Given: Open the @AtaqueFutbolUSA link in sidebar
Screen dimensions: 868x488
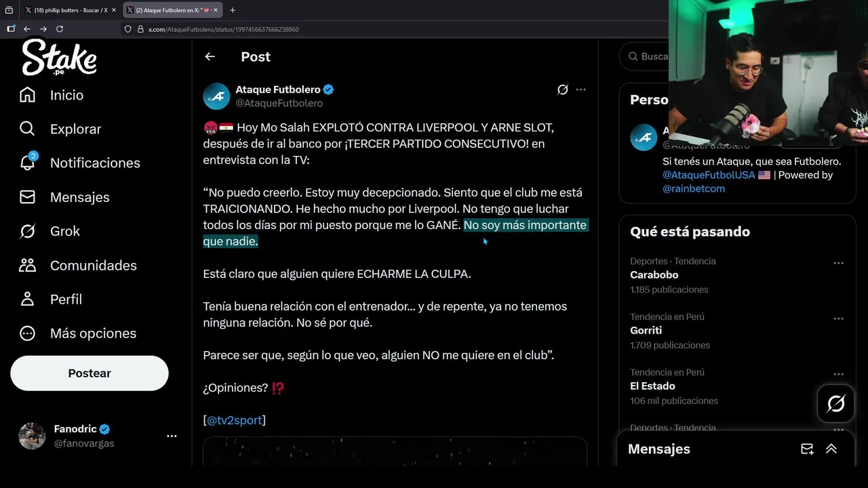Looking at the screenshot, I should click(x=709, y=175).
